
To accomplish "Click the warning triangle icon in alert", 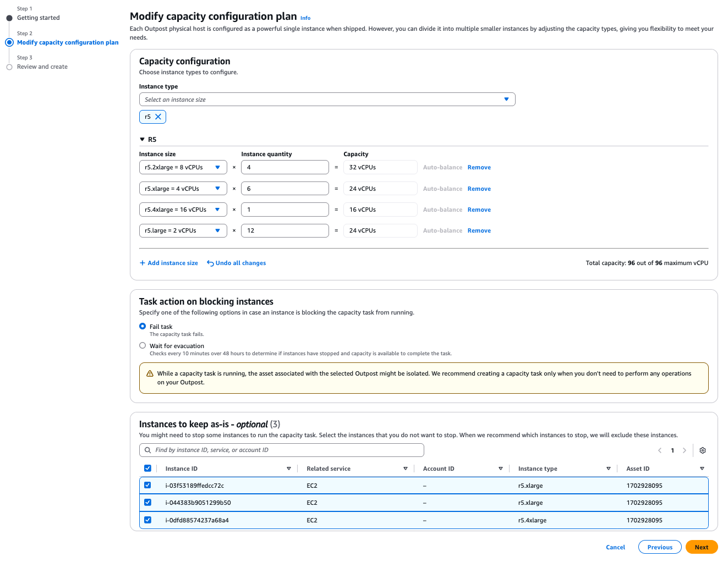I will (x=150, y=373).
